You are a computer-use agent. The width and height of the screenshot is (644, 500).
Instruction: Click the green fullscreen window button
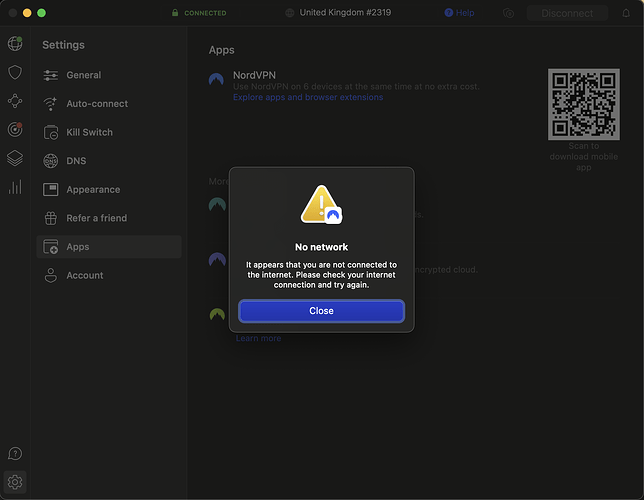click(x=41, y=13)
